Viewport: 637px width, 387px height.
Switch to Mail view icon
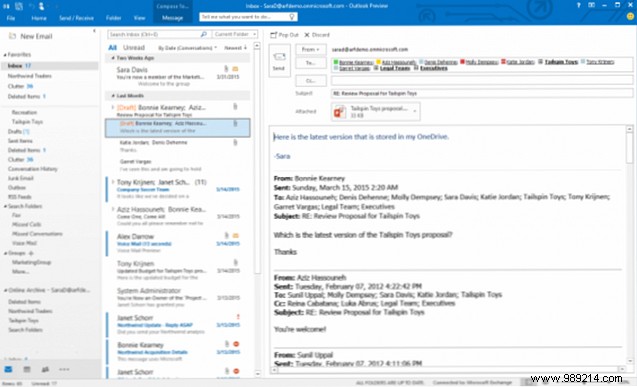pos(8,370)
